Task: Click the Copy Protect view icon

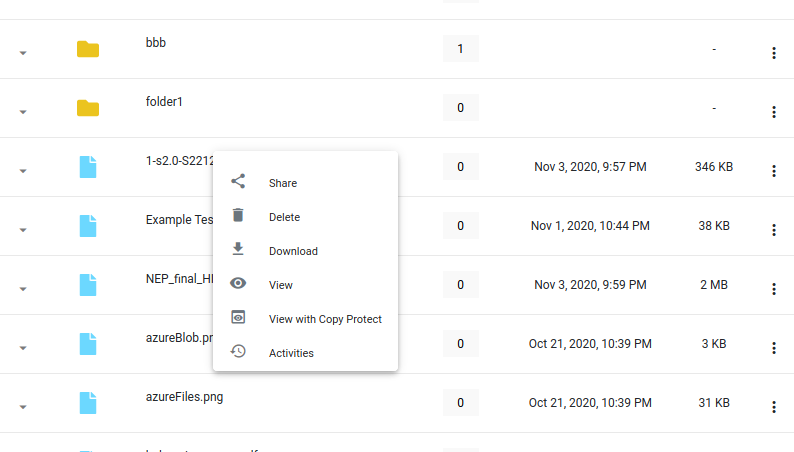Action: 238,317
